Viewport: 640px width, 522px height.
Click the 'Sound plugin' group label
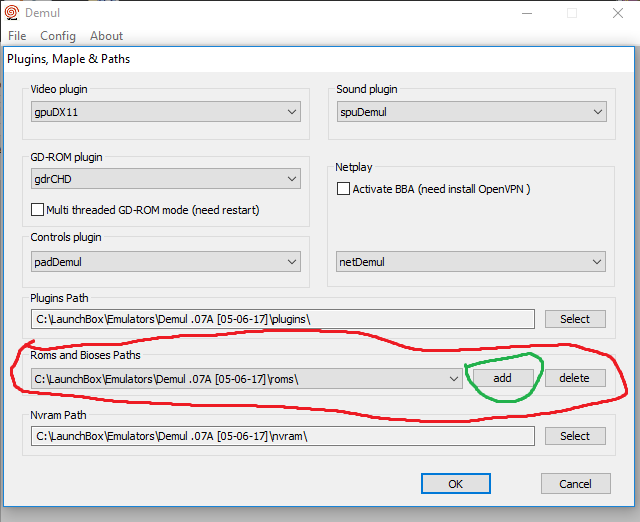click(x=367, y=89)
